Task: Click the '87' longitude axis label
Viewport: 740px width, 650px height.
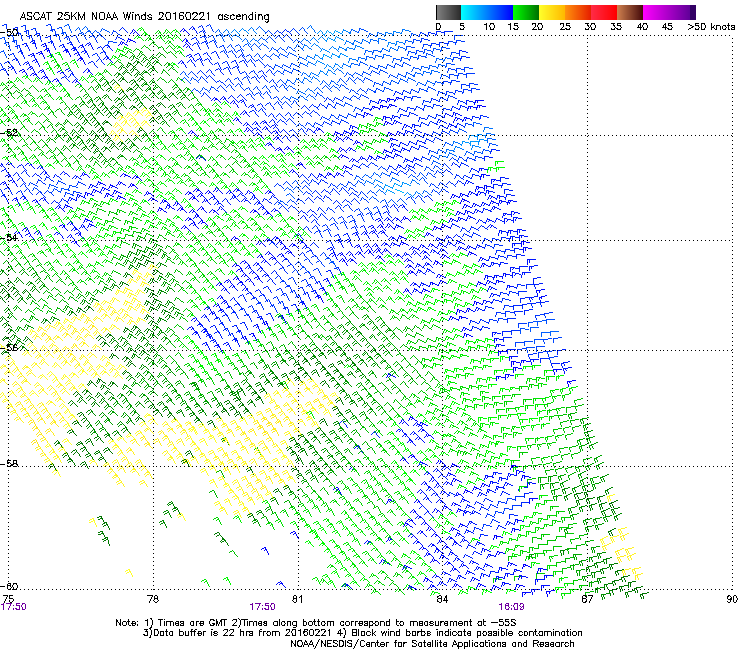Action: pos(587,599)
